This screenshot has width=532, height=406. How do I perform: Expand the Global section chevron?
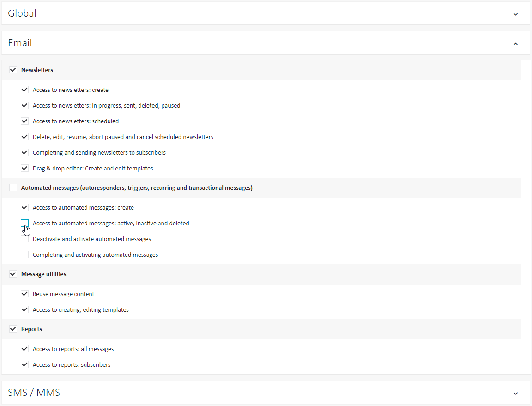(515, 14)
